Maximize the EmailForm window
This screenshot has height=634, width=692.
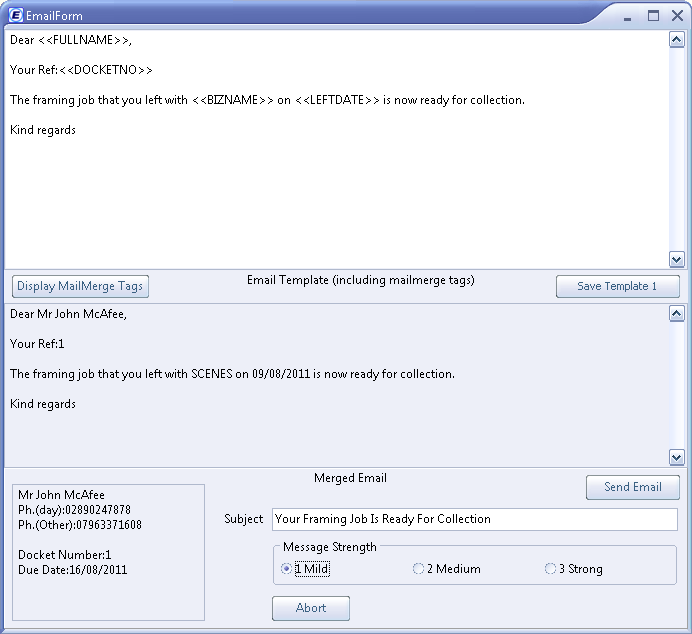click(x=653, y=15)
